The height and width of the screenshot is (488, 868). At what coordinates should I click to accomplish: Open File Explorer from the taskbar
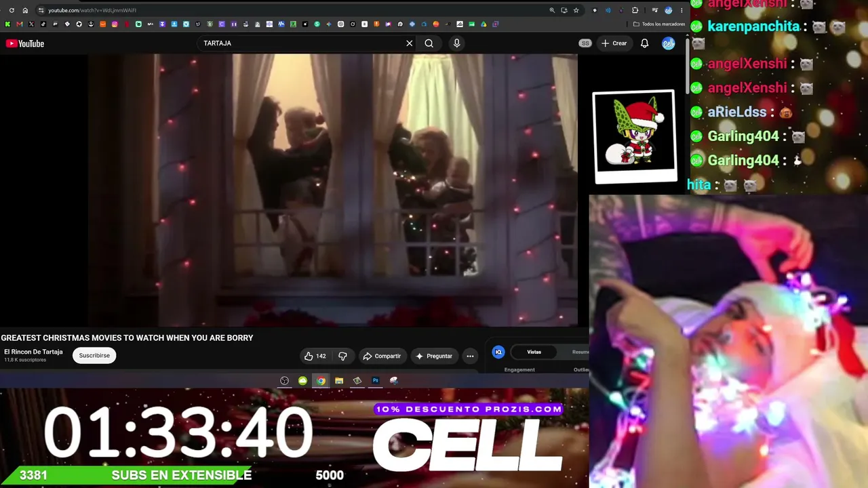coord(339,381)
